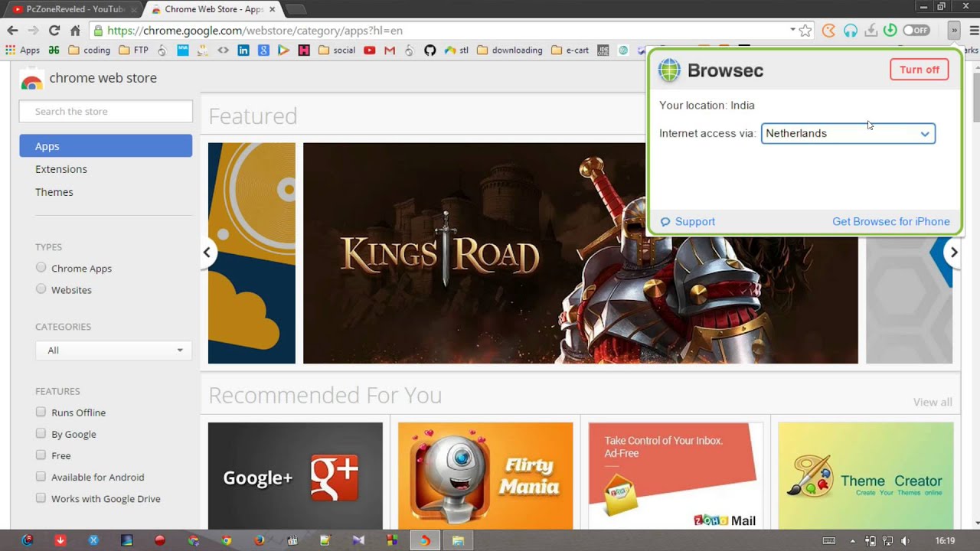This screenshot has height=551, width=980.
Task: Show next featured banner with right arrow
Action: (x=953, y=253)
